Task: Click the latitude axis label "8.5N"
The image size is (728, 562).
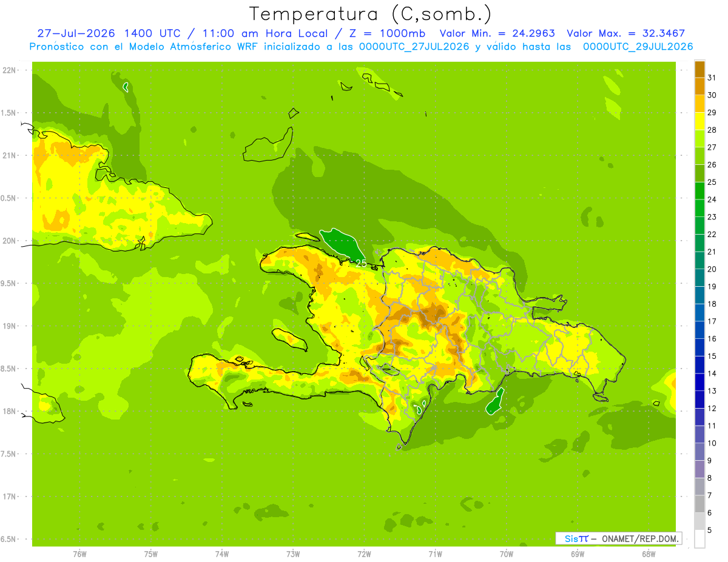Action: click(8, 369)
